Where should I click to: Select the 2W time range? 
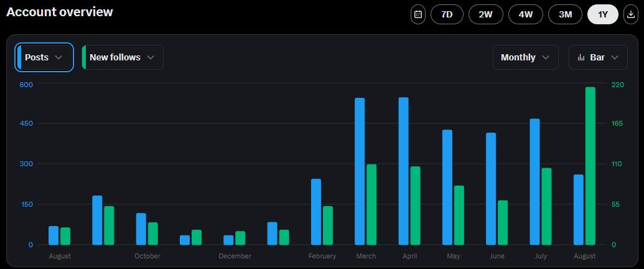pyautogui.click(x=485, y=14)
